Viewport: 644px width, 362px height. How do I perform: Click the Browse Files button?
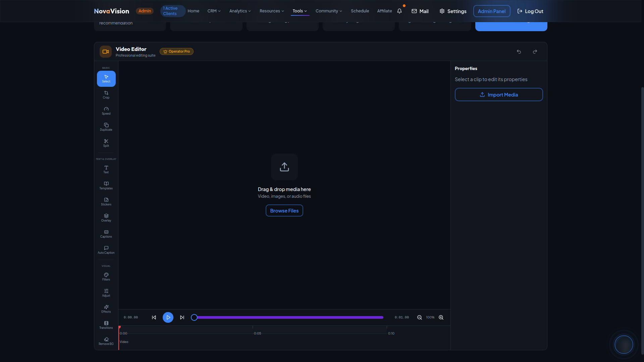click(x=284, y=210)
